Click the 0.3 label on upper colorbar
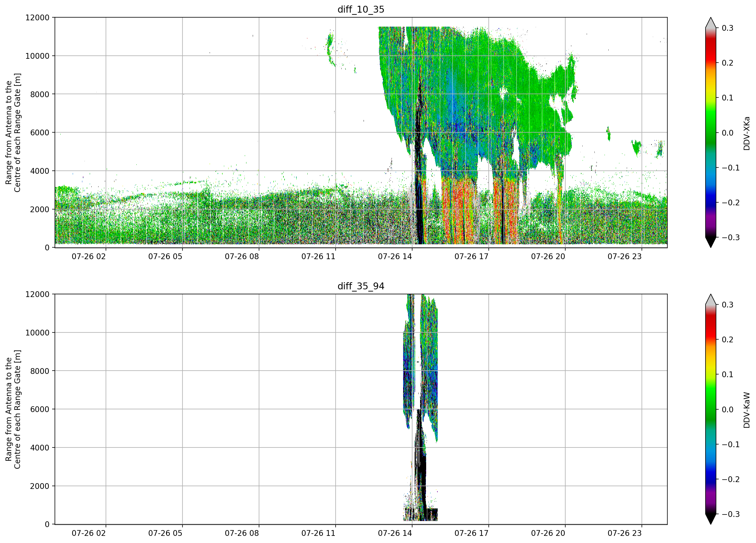Screen dimensions: 756x543 (727, 28)
